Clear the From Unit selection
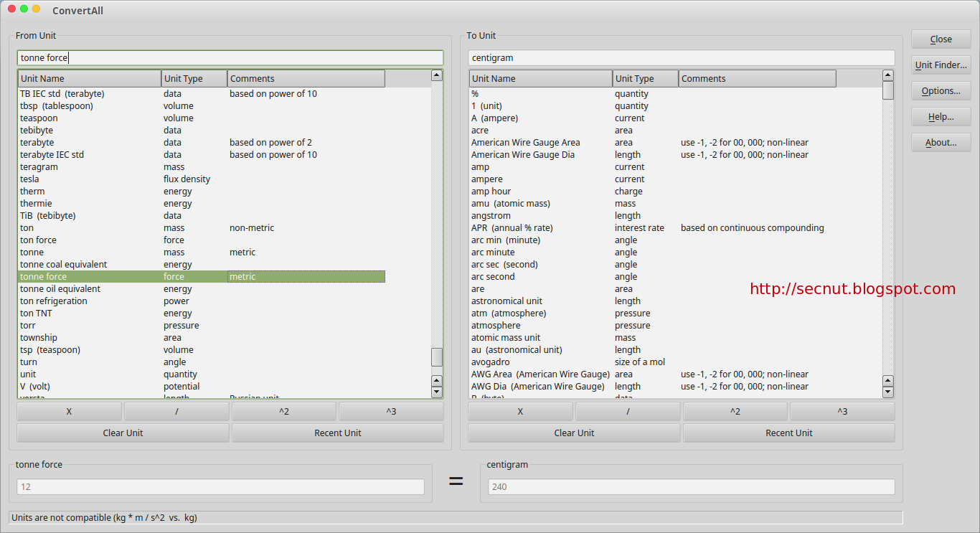The width and height of the screenshot is (980, 533). coord(122,433)
